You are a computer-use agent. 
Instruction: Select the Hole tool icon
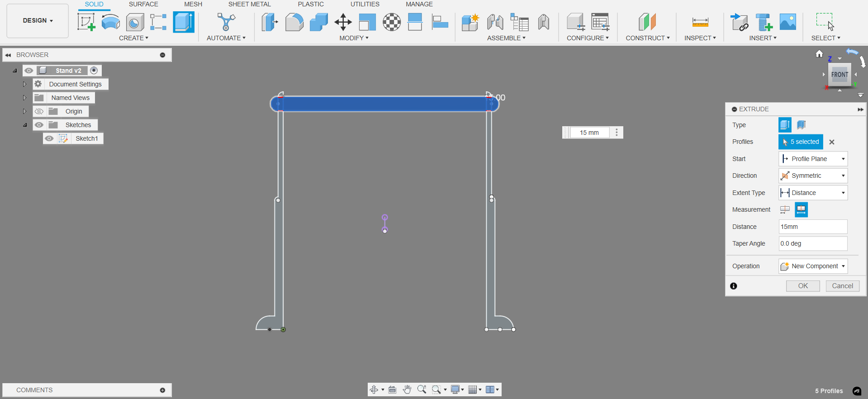135,22
